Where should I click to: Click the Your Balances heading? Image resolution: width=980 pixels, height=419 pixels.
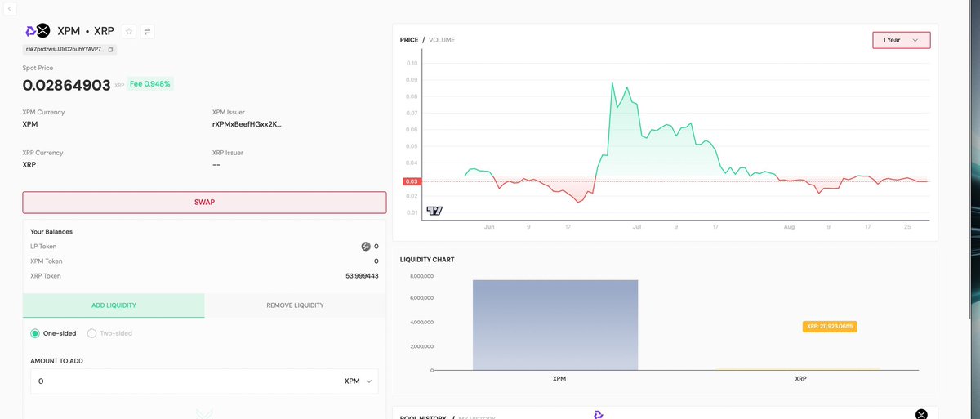(x=51, y=232)
